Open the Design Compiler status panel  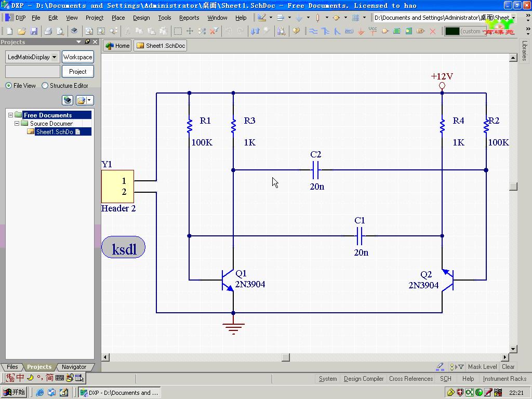363,379
